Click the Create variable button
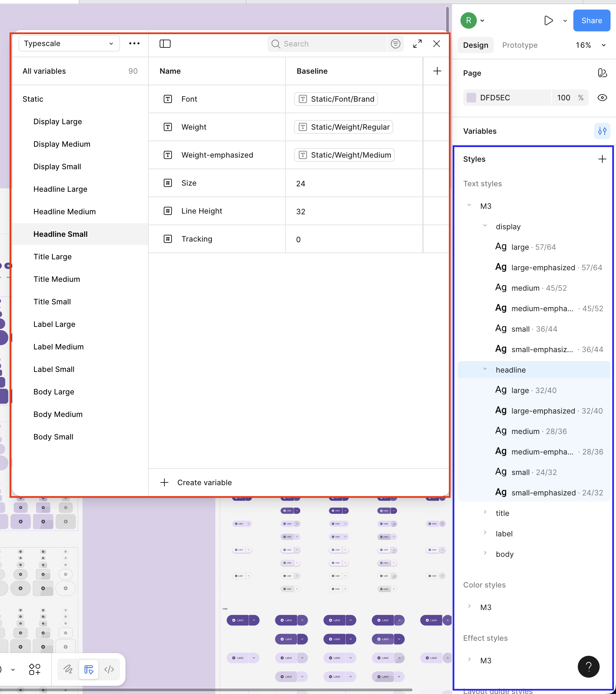The image size is (616, 694). click(x=196, y=482)
